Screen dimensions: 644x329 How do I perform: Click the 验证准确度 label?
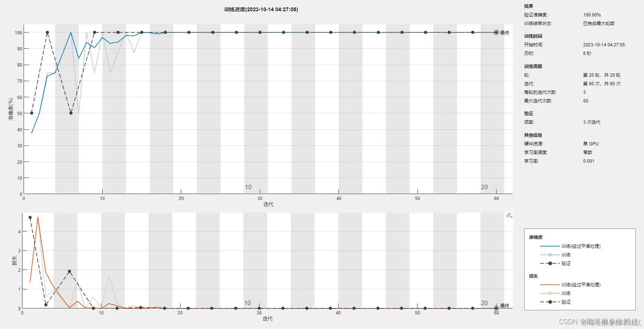point(536,15)
